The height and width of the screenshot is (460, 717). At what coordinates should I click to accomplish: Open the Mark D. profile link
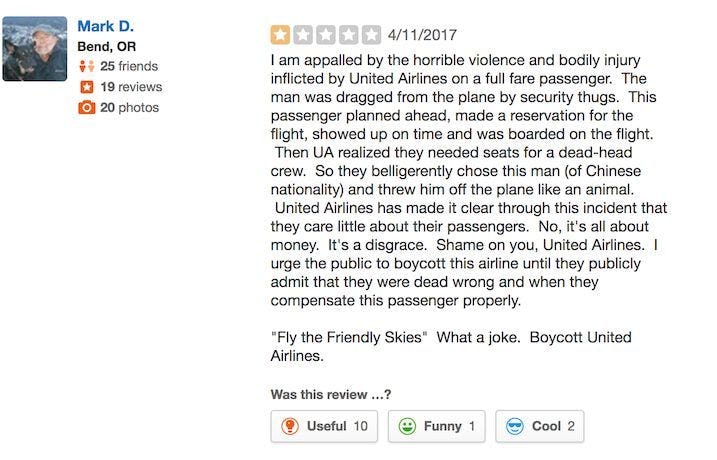(x=105, y=26)
